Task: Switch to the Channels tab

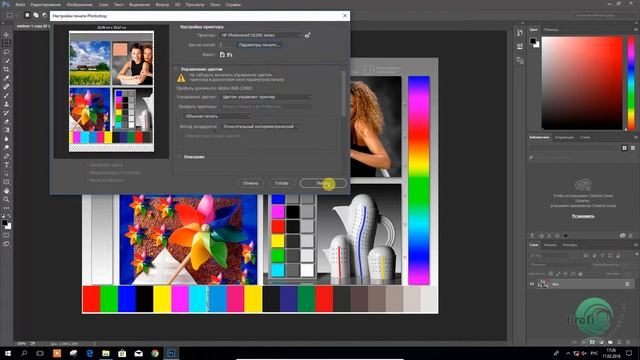Action: (550, 245)
